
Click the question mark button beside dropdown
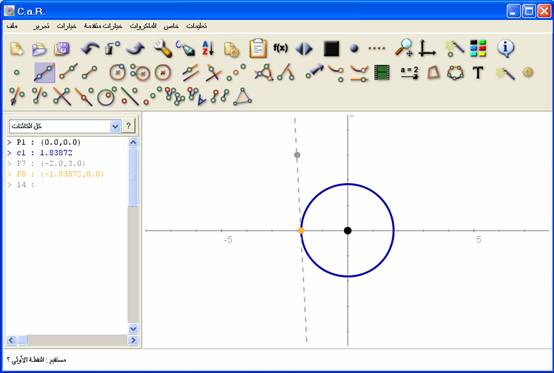pyautogui.click(x=129, y=126)
